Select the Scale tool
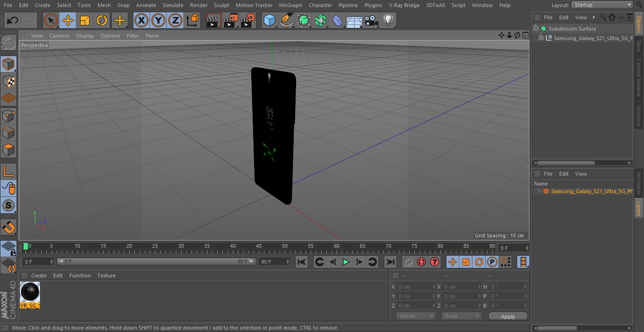 (x=85, y=20)
